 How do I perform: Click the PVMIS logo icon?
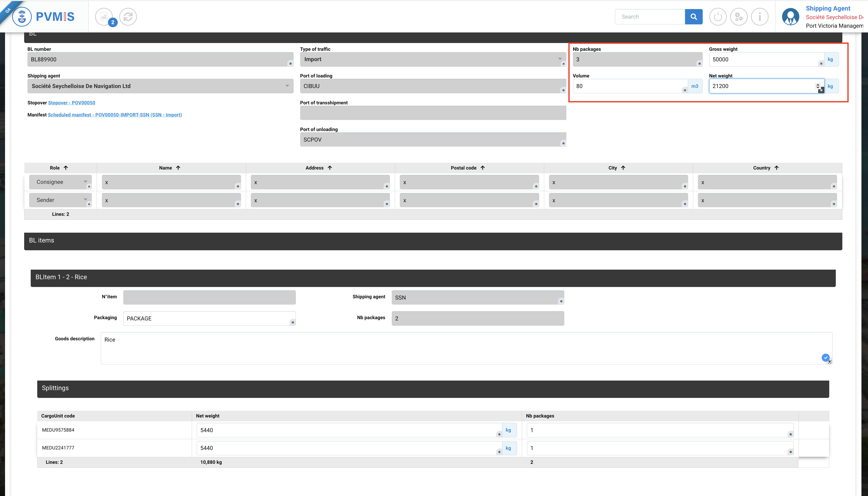(22, 16)
